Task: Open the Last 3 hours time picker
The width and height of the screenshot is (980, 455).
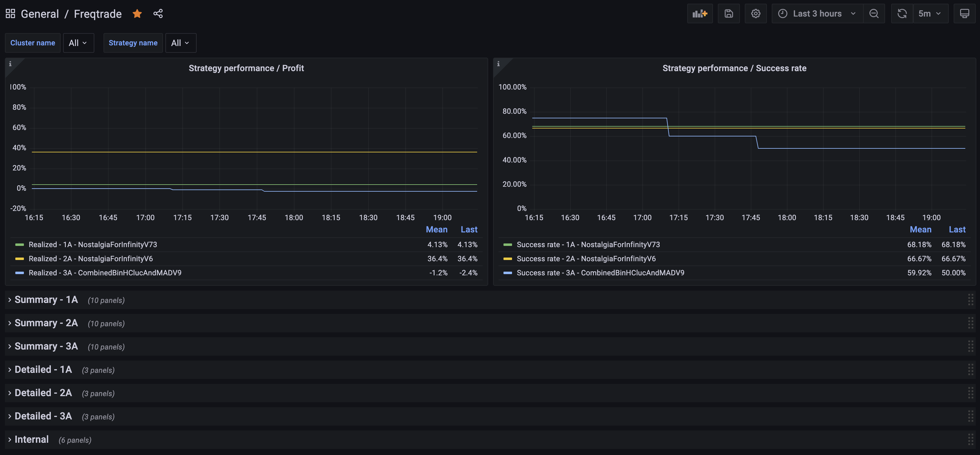Action: pyautogui.click(x=816, y=14)
